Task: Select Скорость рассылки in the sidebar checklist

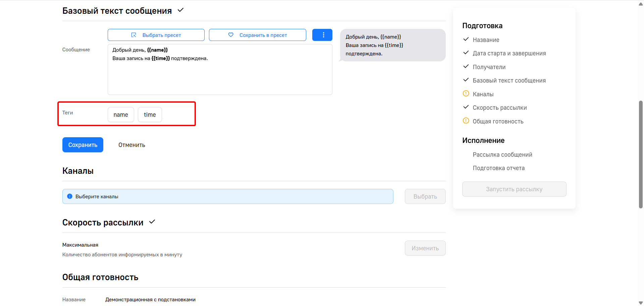Action: point(499,108)
